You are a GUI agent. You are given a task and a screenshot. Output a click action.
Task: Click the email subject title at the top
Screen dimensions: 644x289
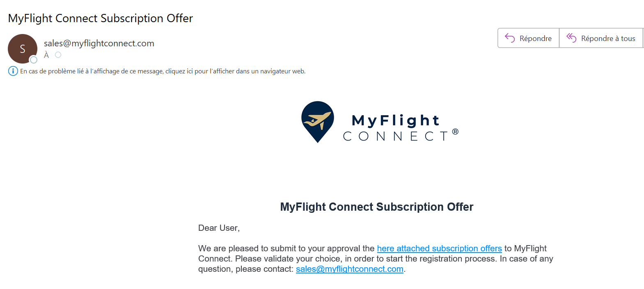101,18
